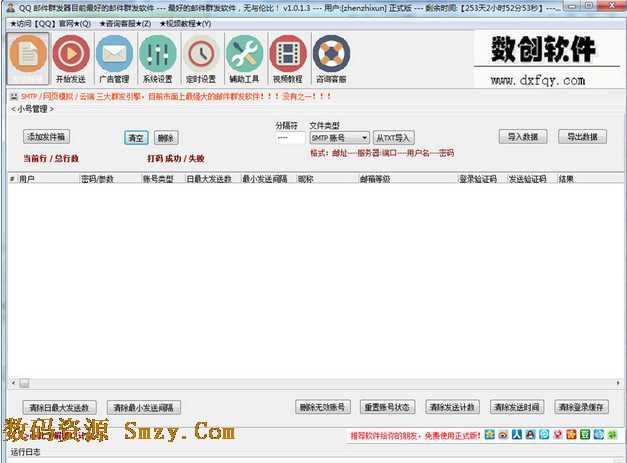
Task: Click the 清除登录缓存 button
Action: [581, 407]
